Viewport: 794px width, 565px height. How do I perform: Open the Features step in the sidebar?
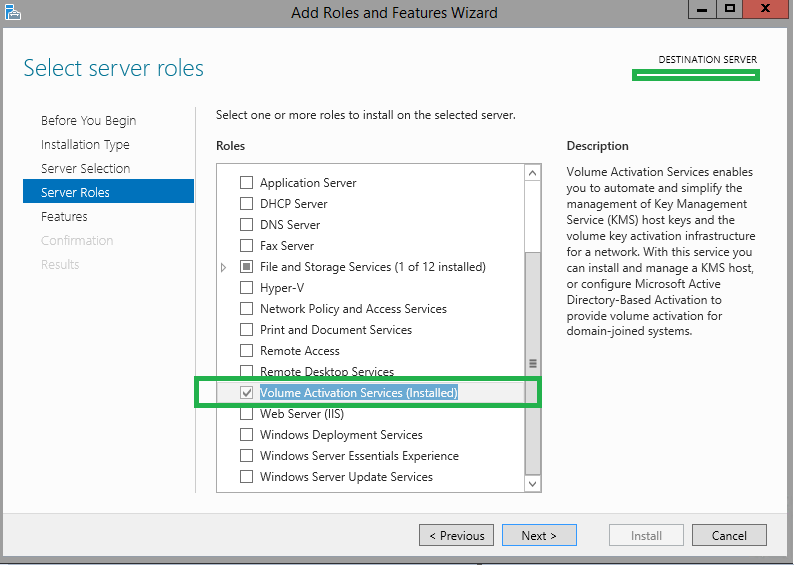(x=64, y=217)
